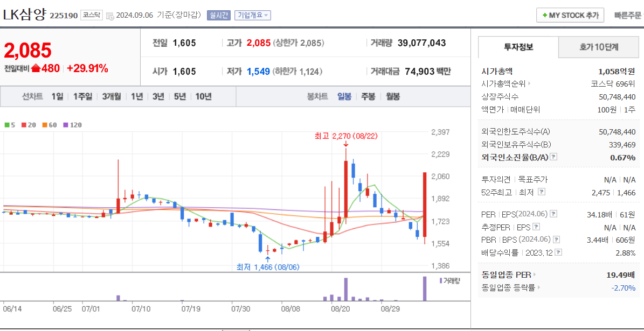Click the 최고 2,270 (08/22) chart marker
The image size is (644, 331).
click(346, 135)
